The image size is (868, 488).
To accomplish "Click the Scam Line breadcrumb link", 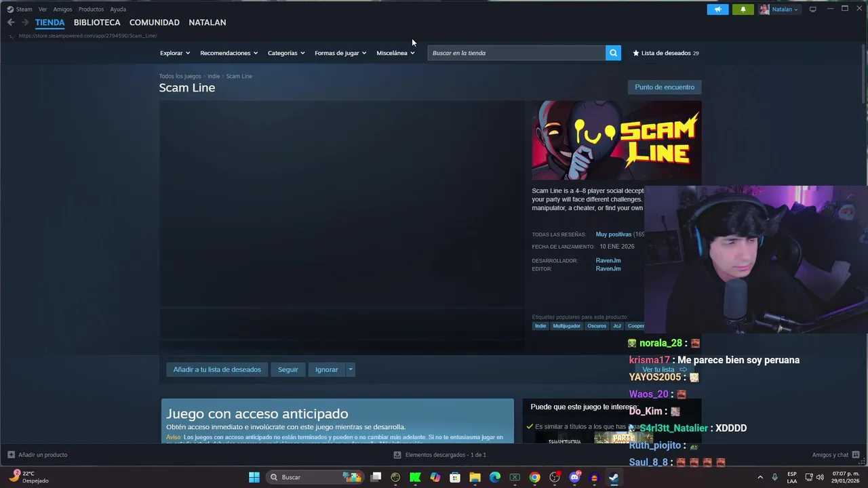I will [239, 76].
